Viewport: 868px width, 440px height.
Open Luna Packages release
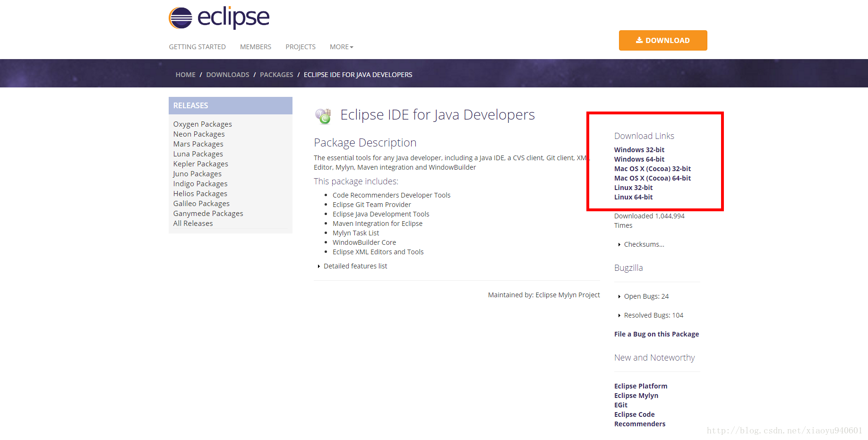coord(198,154)
